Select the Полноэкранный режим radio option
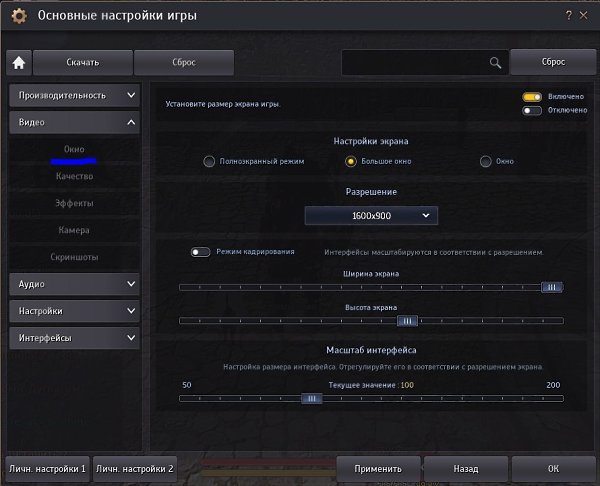 [x=209, y=161]
